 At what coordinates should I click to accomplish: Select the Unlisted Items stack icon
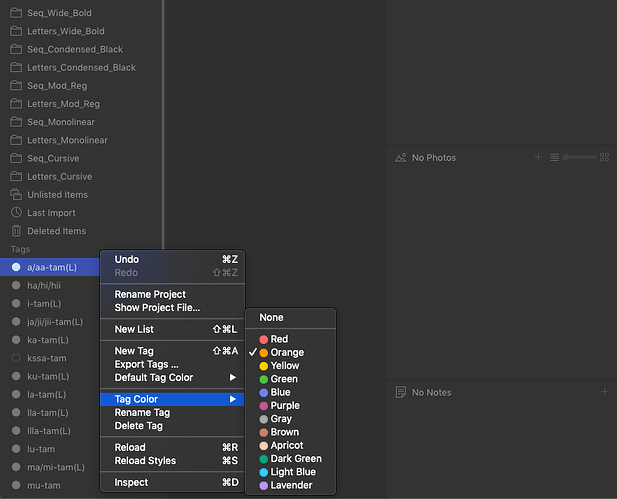tap(16, 194)
